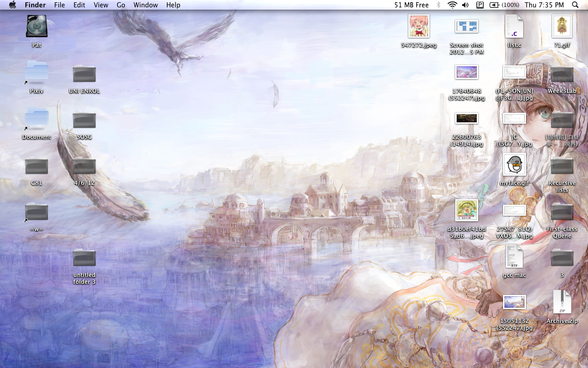Select the 27SR7_81Q)VXOS...M.jpg file
Viewport: 588px width, 368px height.
click(x=514, y=210)
